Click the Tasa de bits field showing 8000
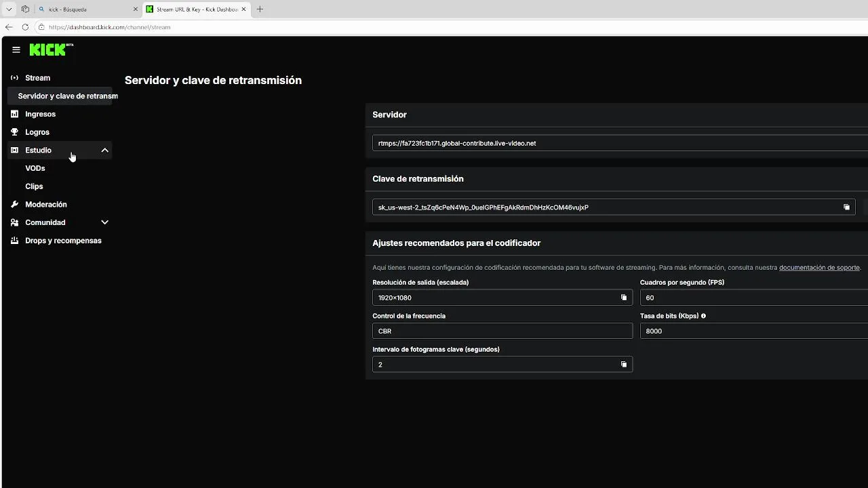Screen dimensions: 868x488 (x=754, y=331)
